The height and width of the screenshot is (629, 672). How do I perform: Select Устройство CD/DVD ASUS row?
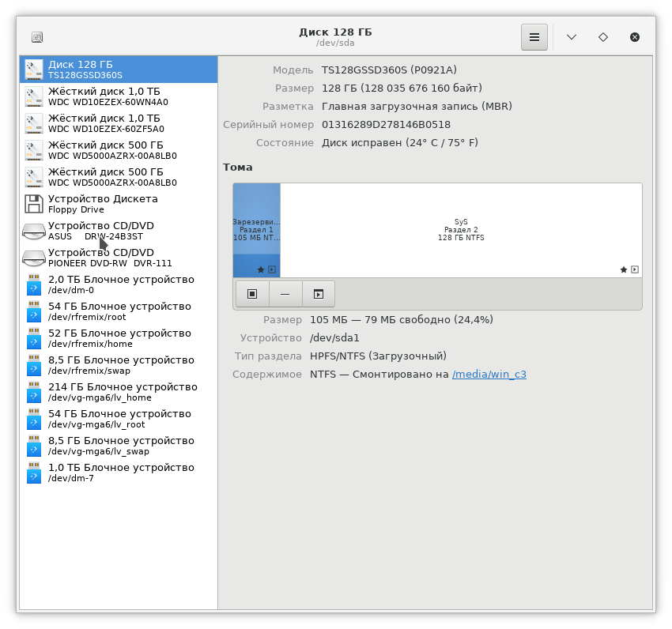(119, 231)
